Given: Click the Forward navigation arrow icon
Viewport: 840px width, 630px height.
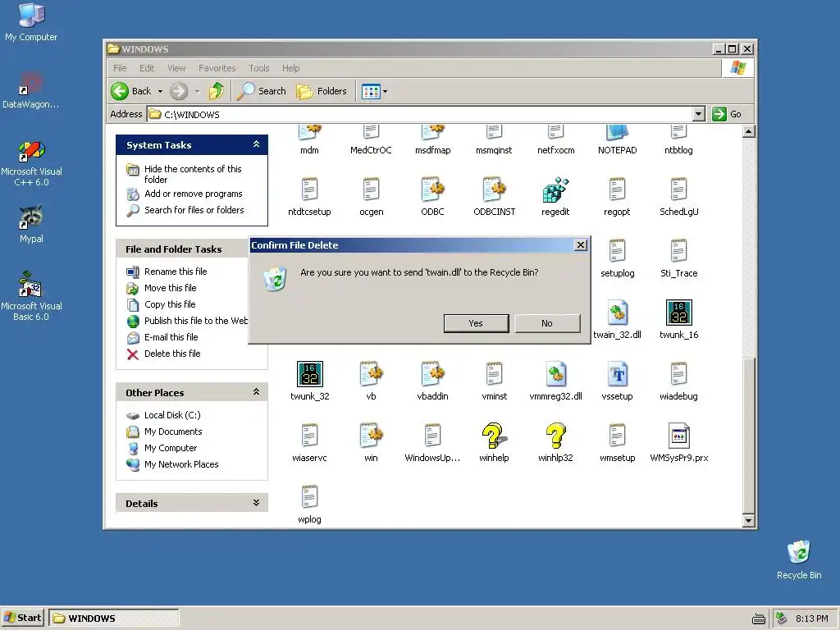Looking at the screenshot, I should [x=179, y=91].
